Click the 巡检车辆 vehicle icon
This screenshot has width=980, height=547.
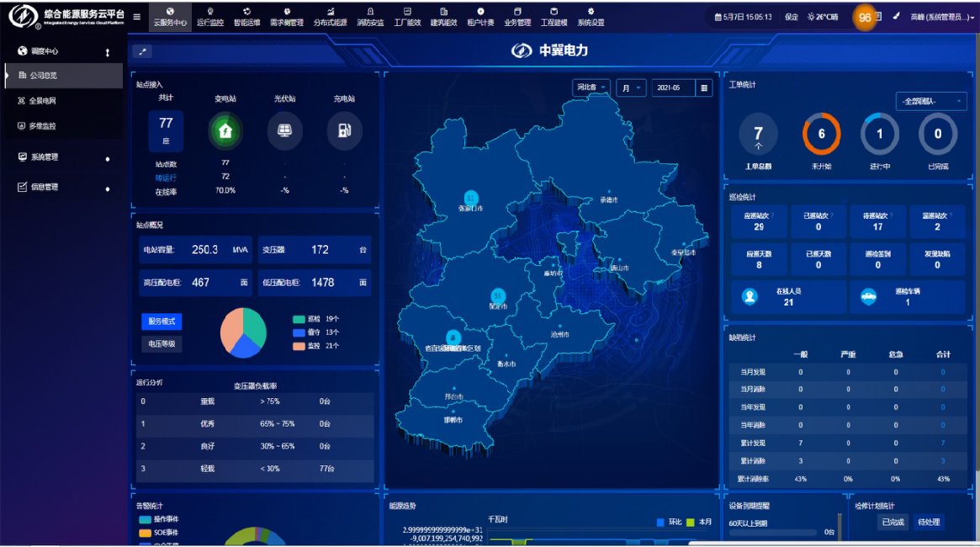coord(868,297)
